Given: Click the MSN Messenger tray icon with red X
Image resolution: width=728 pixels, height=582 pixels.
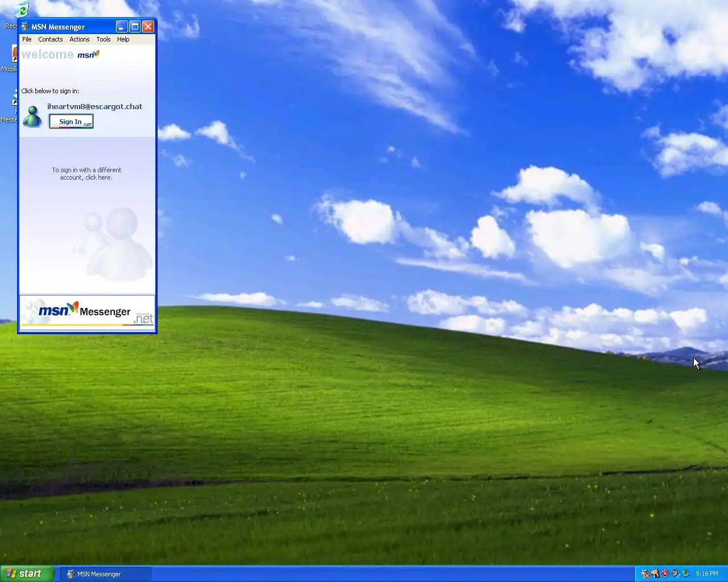Looking at the screenshot, I should [x=645, y=574].
